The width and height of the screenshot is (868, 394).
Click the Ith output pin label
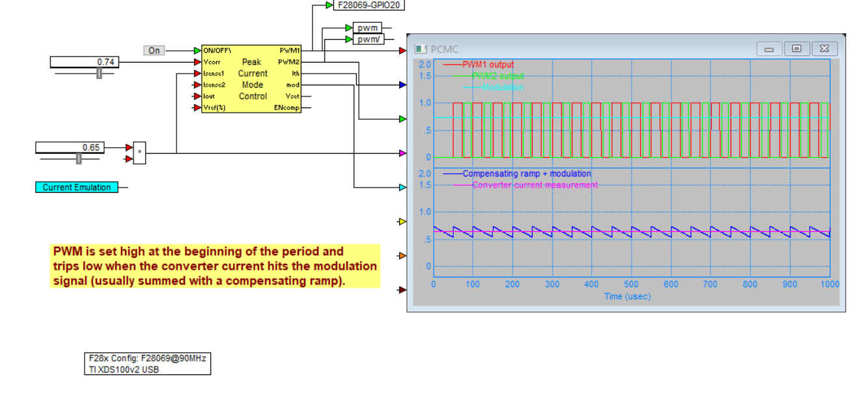(x=296, y=74)
